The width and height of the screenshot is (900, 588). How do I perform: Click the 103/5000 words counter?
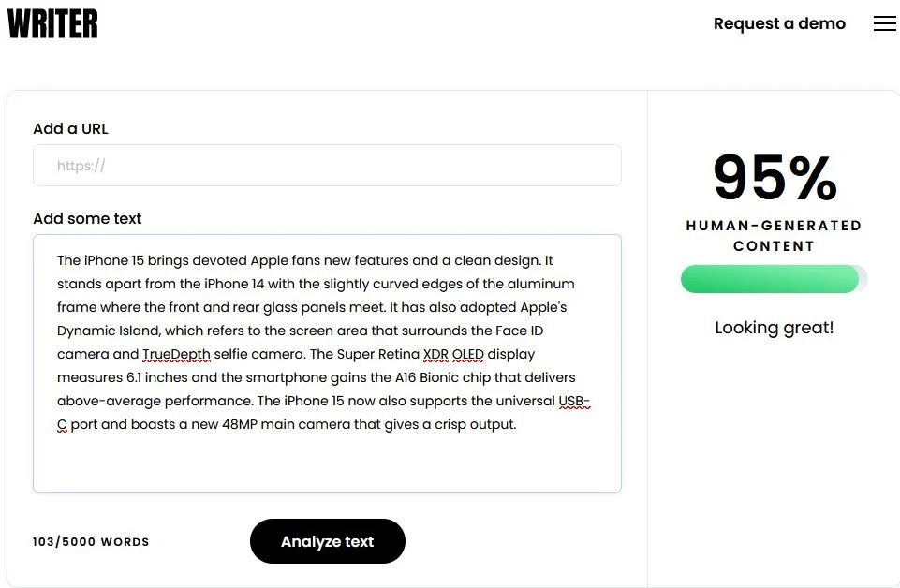[x=91, y=542]
